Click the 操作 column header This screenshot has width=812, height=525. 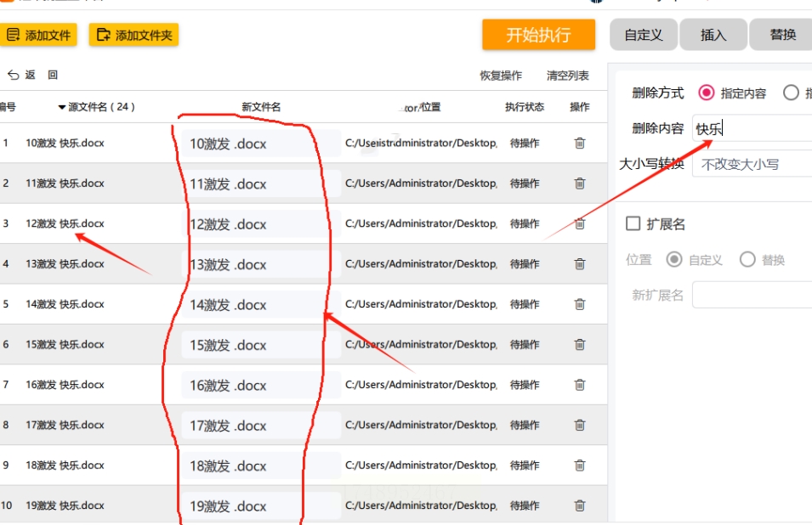(580, 107)
